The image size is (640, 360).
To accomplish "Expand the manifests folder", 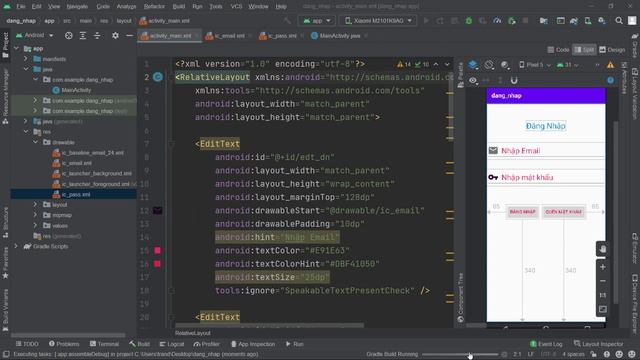I will click(26, 59).
